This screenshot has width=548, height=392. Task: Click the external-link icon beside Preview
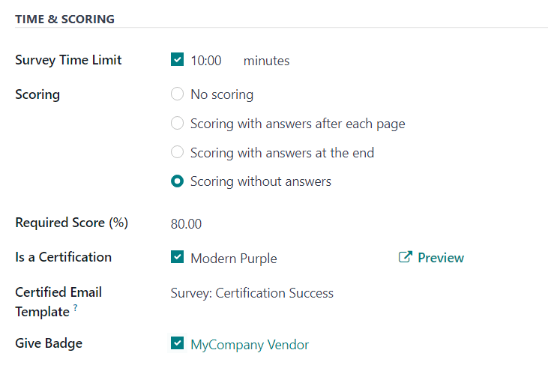point(405,258)
